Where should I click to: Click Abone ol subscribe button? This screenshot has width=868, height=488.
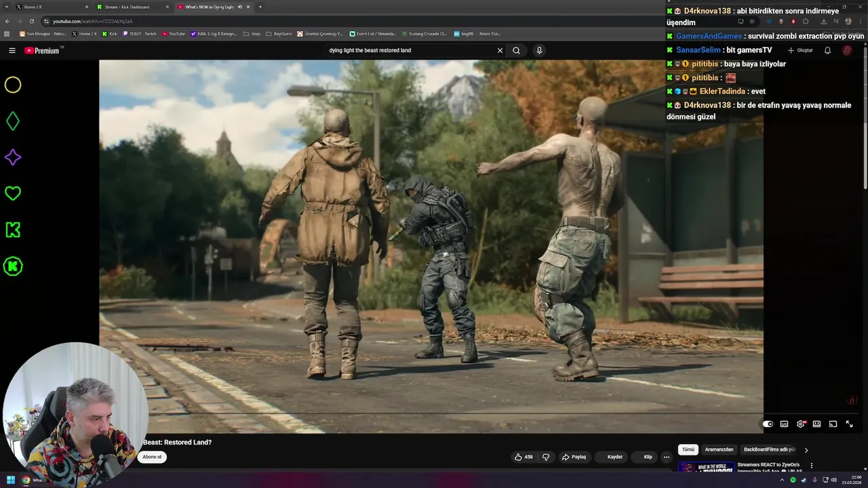(152, 457)
